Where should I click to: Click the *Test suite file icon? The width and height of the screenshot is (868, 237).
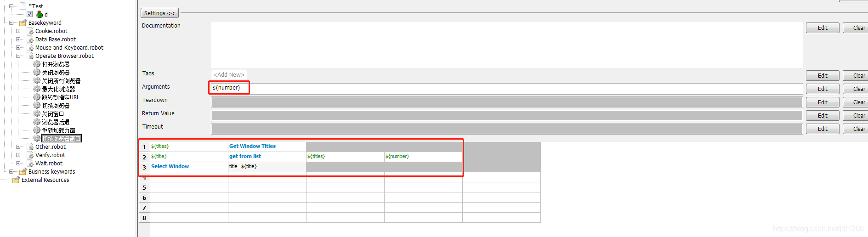pyautogui.click(x=23, y=6)
